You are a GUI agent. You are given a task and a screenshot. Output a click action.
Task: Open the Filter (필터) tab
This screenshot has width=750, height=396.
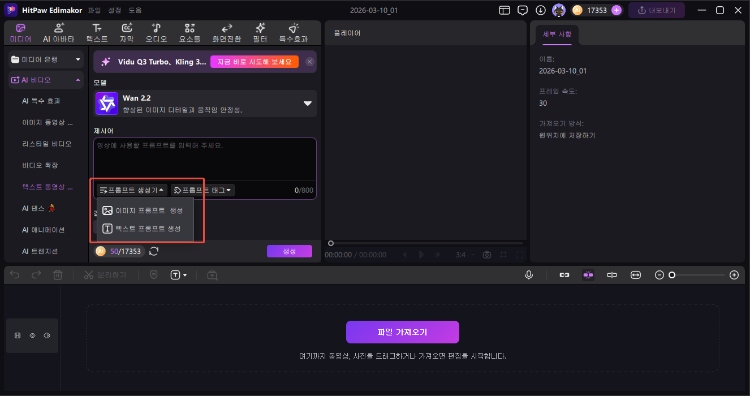pyautogui.click(x=260, y=33)
